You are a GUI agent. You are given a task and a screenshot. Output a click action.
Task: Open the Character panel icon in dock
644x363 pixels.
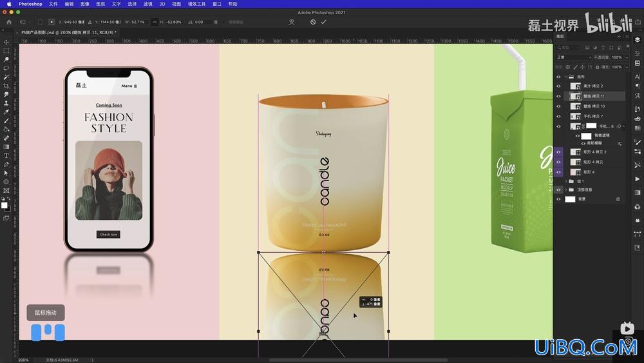[x=638, y=77]
